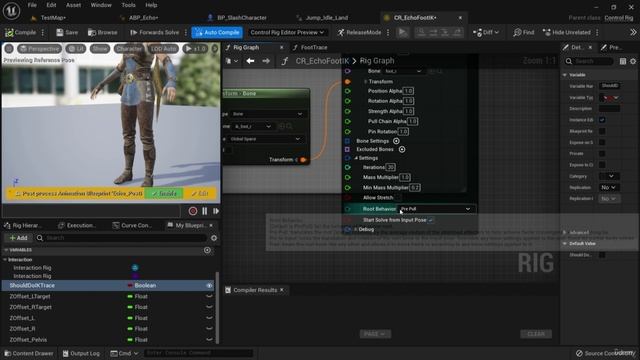Open the Replication No dropdown
The image size is (640, 360).
tap(608, 187)
